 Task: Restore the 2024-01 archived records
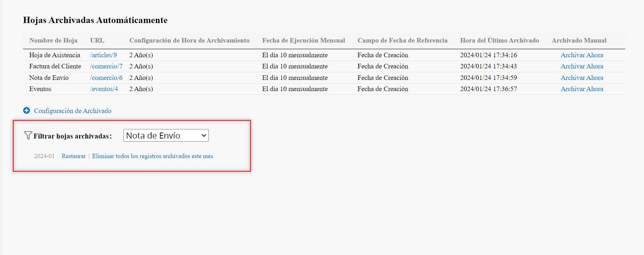click(x=74, y=156)
